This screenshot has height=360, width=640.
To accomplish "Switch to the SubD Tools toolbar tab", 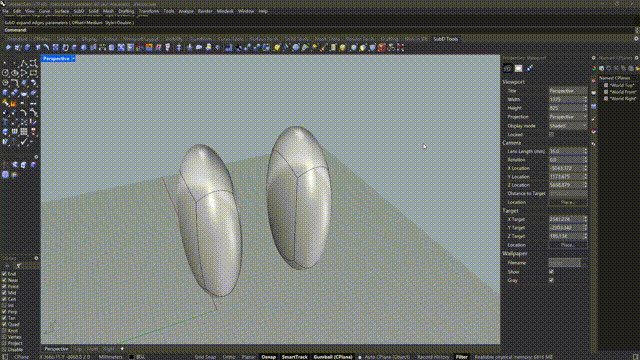I will coord(445,39).
